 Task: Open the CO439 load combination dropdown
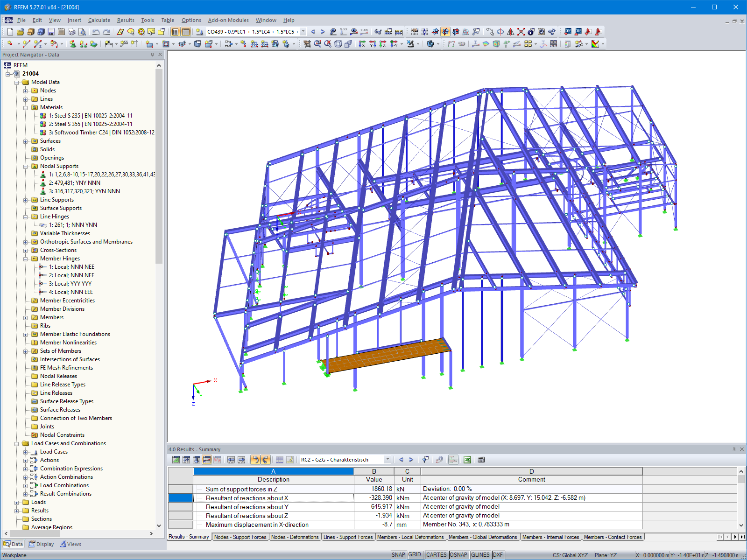pyautogui.click(x=303, y=32)
